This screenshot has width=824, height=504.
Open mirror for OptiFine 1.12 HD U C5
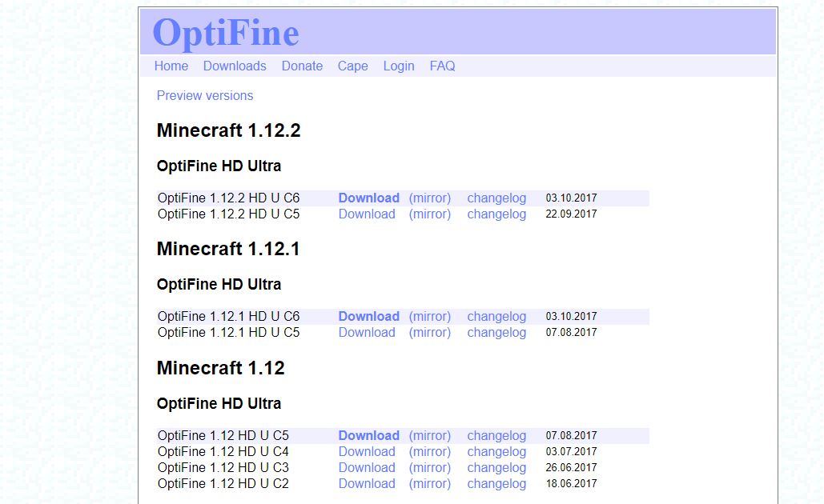coord(430,436)
